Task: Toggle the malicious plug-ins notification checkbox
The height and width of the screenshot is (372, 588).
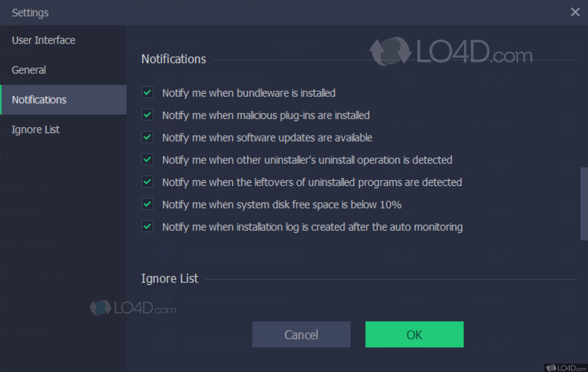Action: coord(147,115)
